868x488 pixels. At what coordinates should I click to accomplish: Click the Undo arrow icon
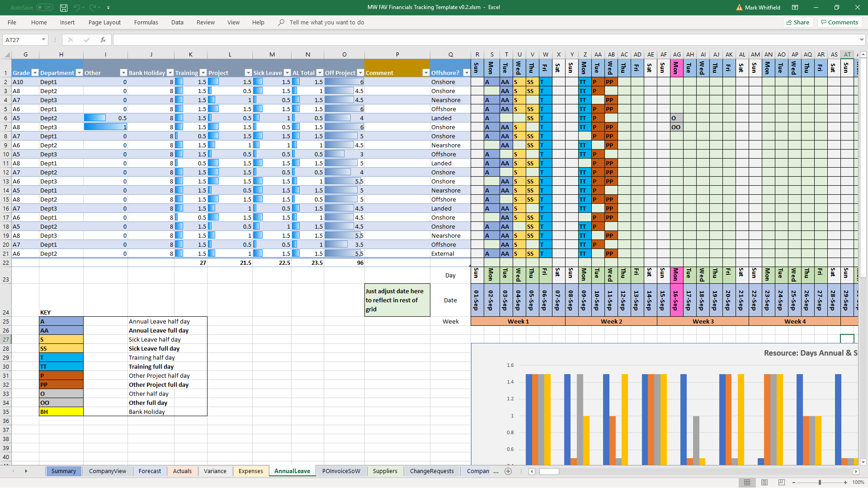76,8
